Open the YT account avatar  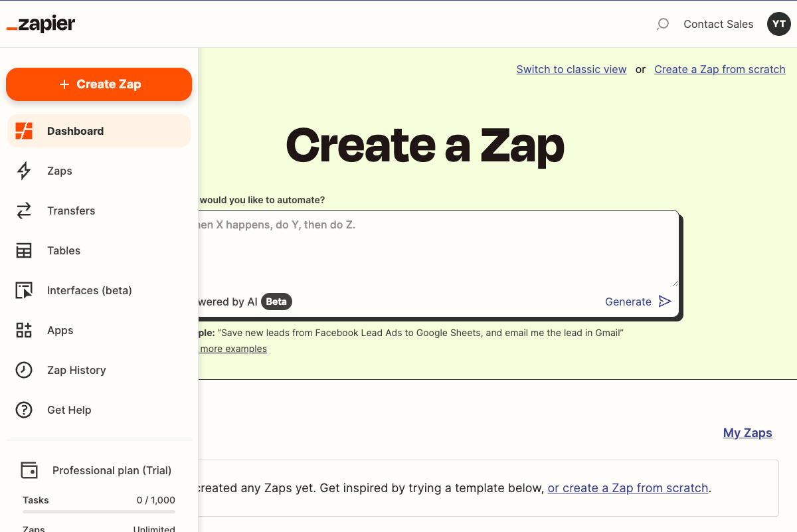pos(779,24)
